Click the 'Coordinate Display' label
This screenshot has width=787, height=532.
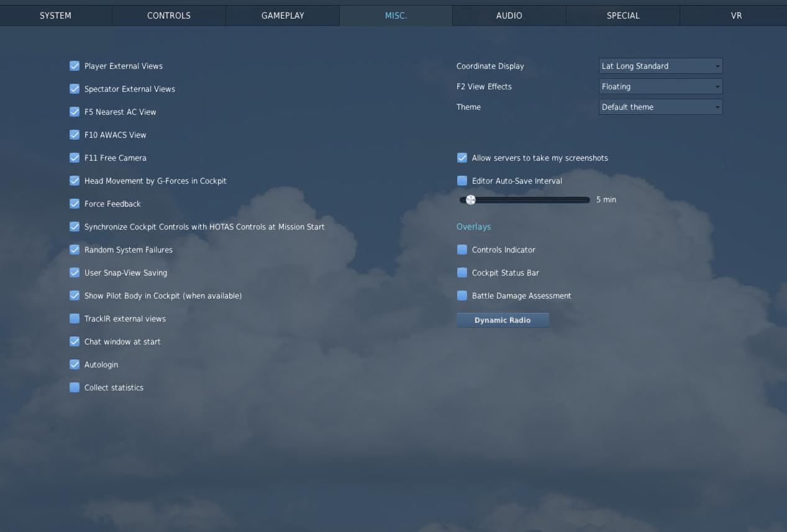pos(490,66)
